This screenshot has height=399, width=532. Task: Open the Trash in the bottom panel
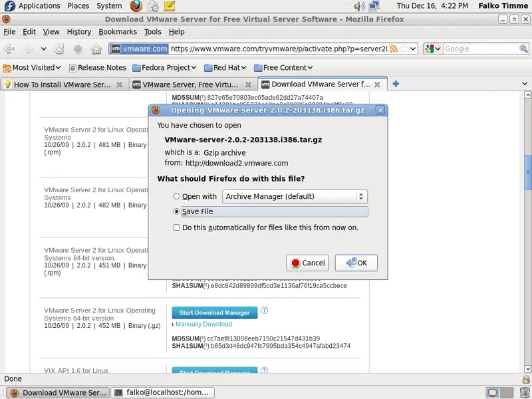click(525, 392)
